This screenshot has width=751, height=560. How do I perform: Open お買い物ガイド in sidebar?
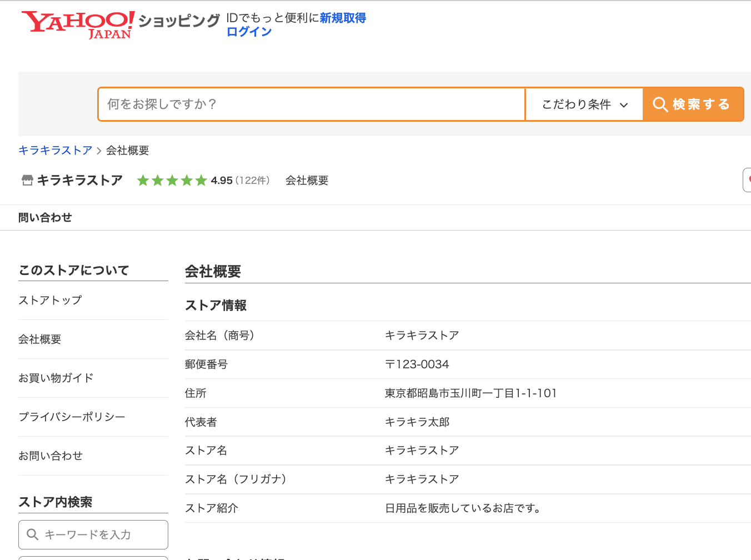(56, 378)
